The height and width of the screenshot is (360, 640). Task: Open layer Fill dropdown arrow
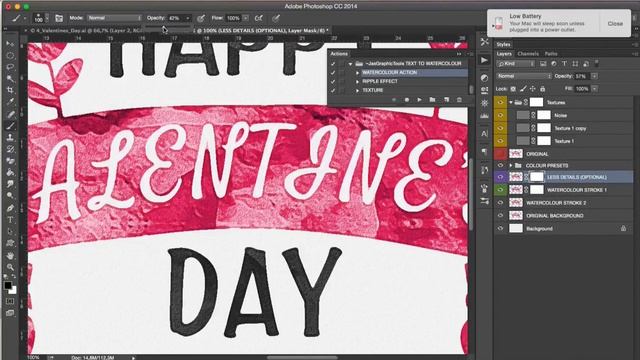click(x=594, y=89)
